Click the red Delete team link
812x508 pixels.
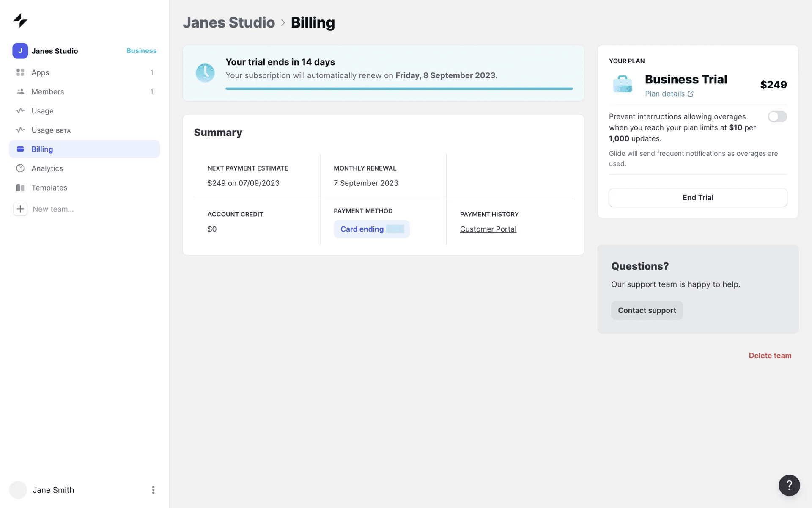[x=770, y=356]
